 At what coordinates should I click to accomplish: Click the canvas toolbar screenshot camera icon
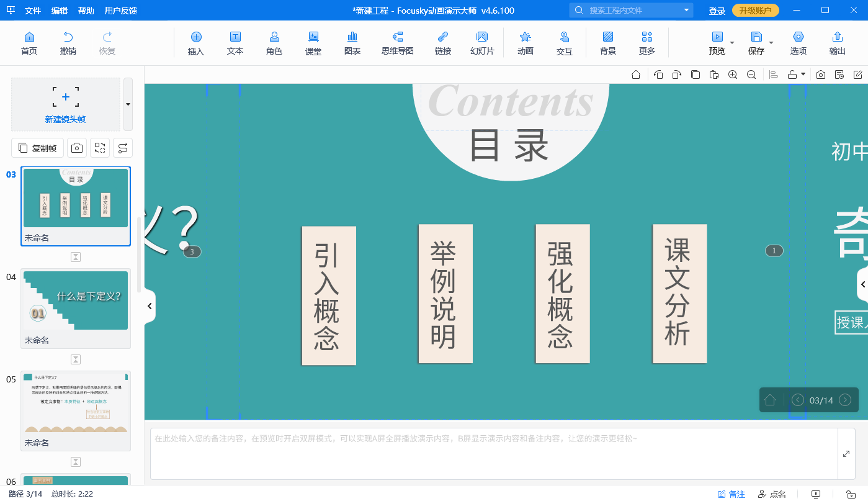tap(821, 74)
